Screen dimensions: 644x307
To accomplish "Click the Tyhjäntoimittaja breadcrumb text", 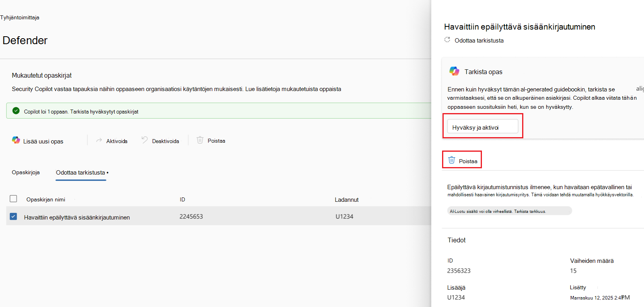I will 20,17.
